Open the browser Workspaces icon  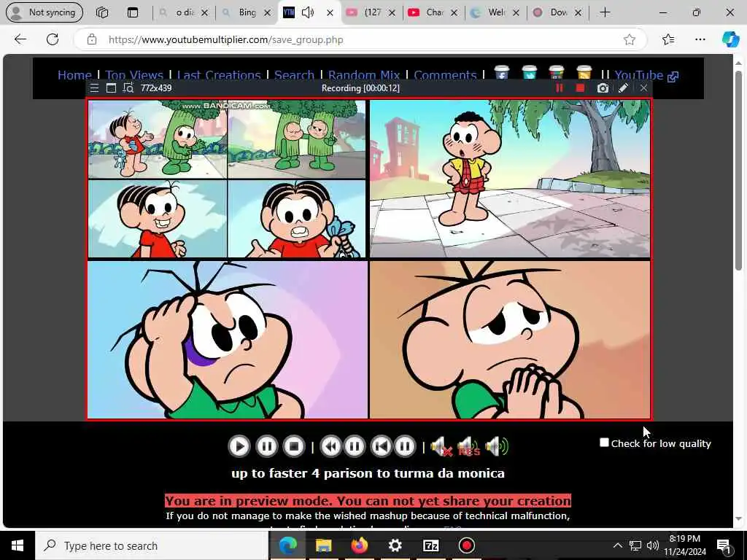tap(102, 12)
